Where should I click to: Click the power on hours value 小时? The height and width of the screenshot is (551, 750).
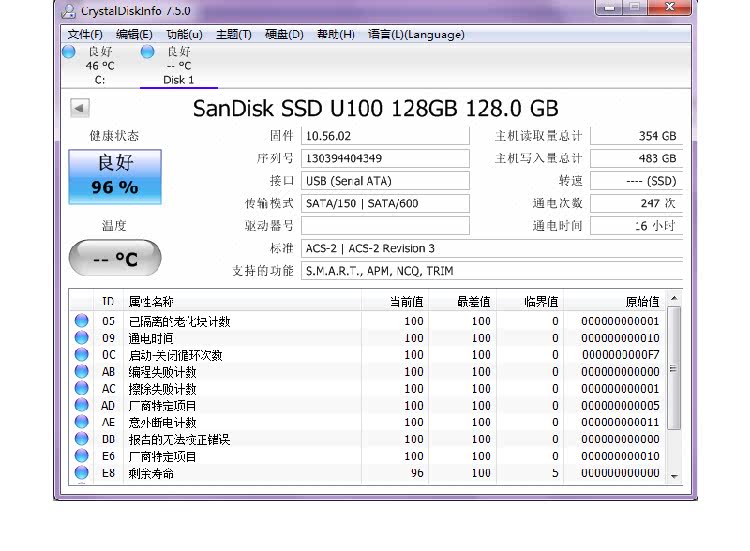point(636,226)
